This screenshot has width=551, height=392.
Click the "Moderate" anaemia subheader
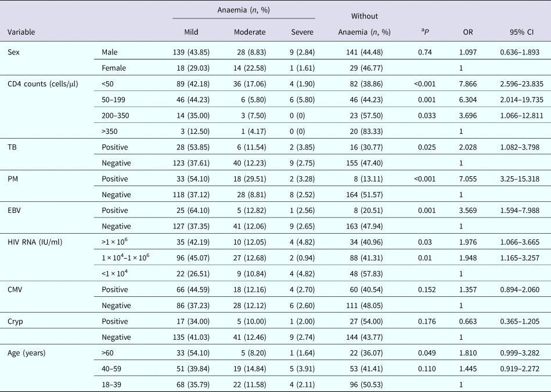click(250, 32)
